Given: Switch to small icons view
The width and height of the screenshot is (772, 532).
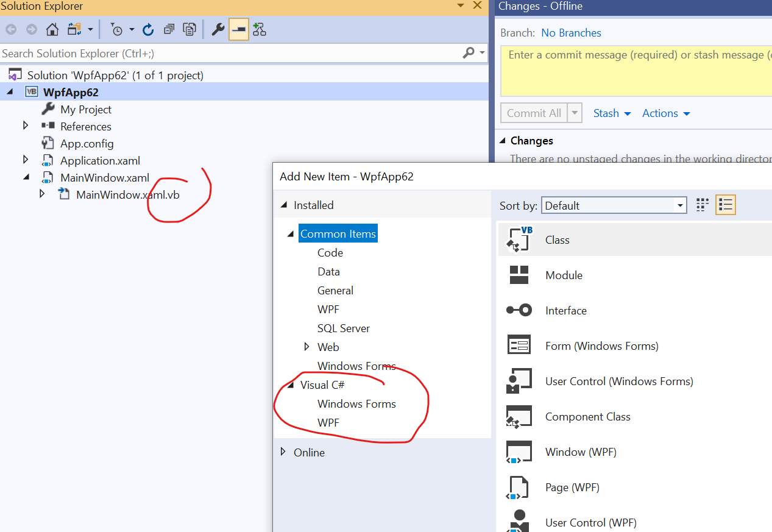Looking at the screenshot, I should (703, 205).
